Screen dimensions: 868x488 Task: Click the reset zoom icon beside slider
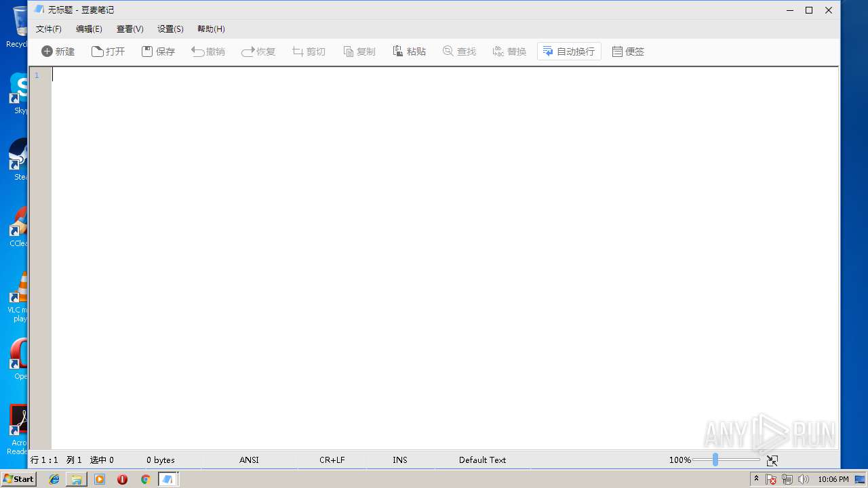point(772,460)
